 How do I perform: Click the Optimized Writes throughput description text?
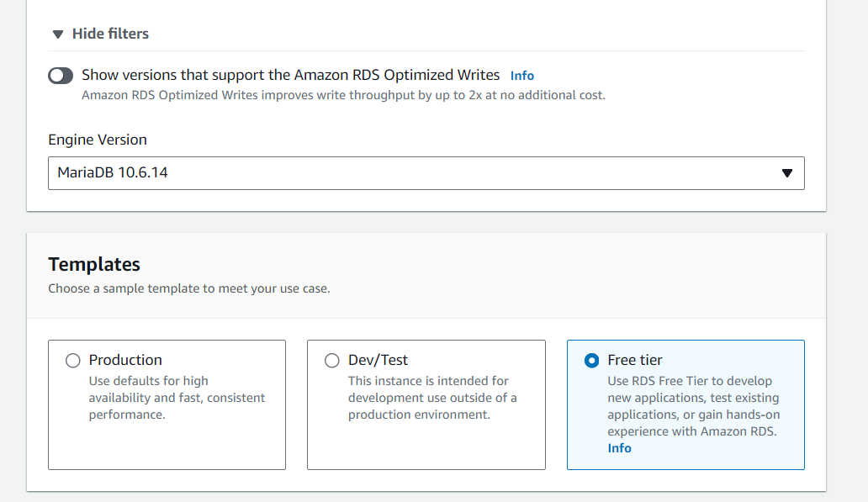tap(344, 95)
